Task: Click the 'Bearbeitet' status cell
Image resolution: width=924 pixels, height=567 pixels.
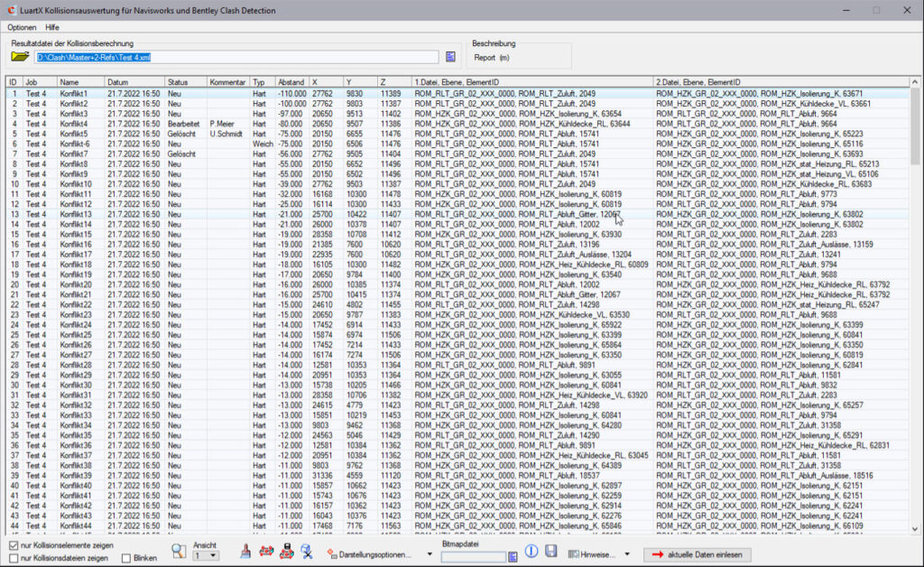Action: pyautogui.click(x=183, y=124)
